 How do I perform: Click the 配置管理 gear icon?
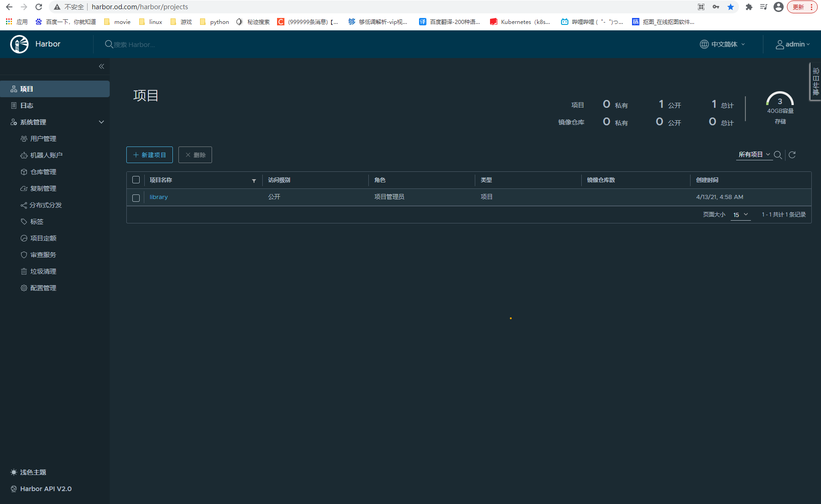[x=24, y=288]
